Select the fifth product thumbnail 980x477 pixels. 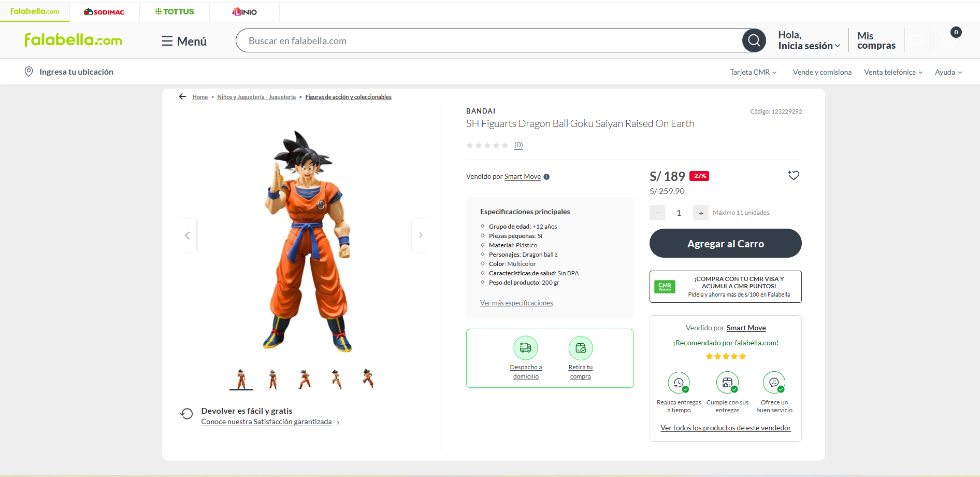pos(368,378)
